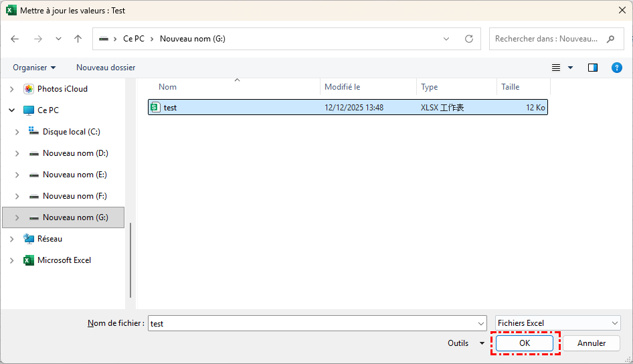The width and height of the screenshot is (633, 364).
Task: Open the Outils dropdown menu
Action: coord(466,343)
